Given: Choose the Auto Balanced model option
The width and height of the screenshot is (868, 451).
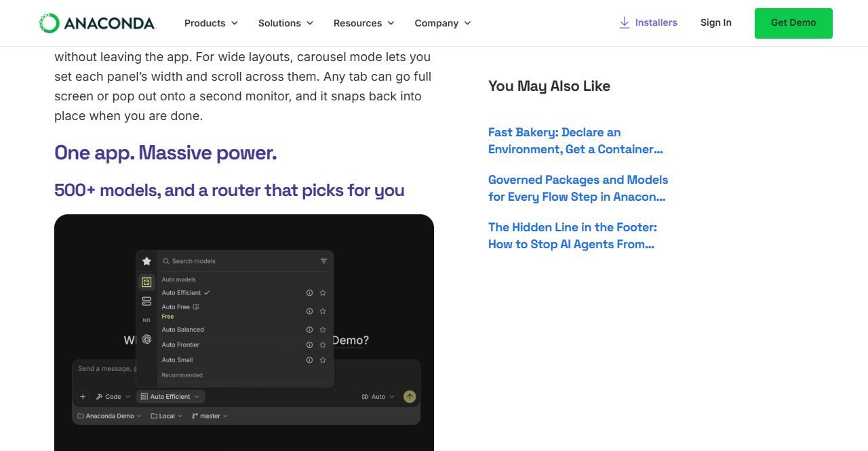Looking at the screenshot, I should pyautogui.click(x=183, y=330).
